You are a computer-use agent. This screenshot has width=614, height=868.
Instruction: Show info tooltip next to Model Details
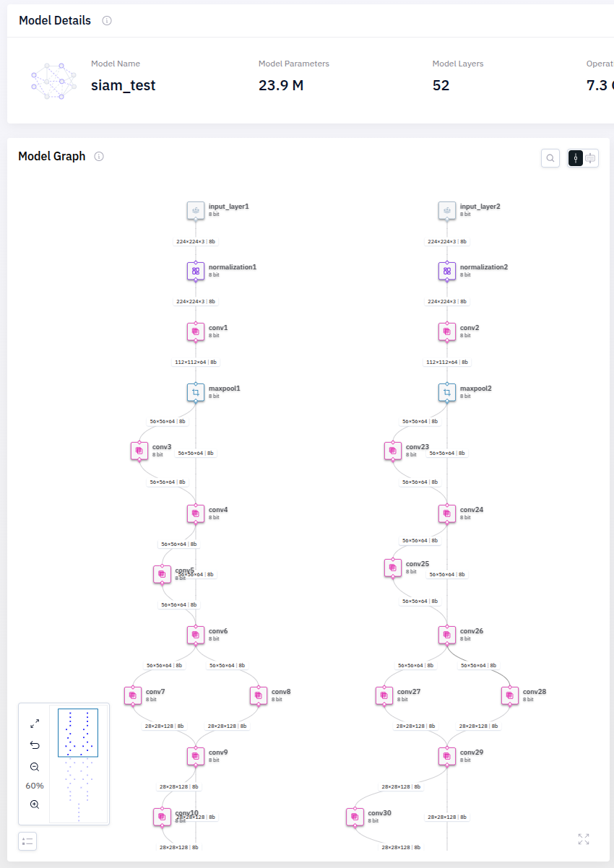pyautogui.click(x=107, y=21)
